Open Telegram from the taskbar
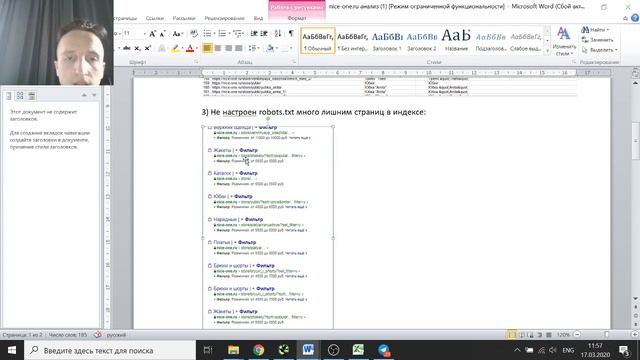Viewport: 640px width, 360px height. point(384,350)
